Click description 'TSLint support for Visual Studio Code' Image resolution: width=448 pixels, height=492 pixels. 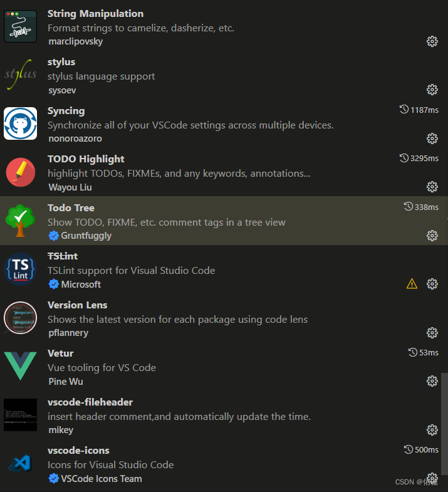pos(131,271)
